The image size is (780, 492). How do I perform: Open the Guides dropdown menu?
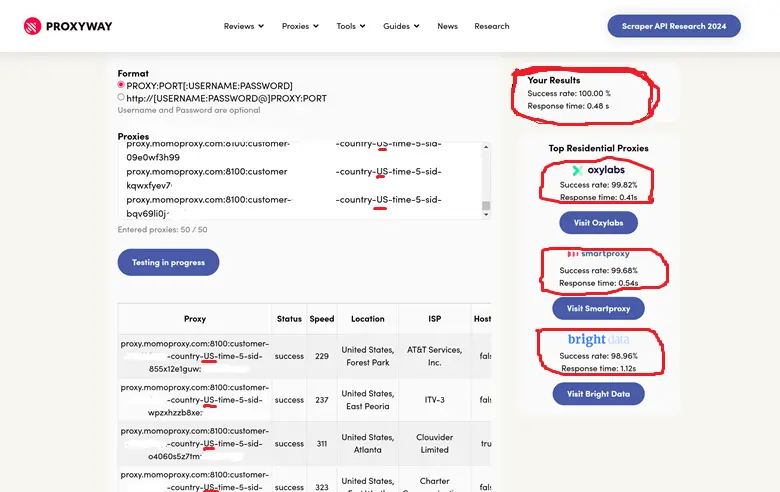click(401, 26)
